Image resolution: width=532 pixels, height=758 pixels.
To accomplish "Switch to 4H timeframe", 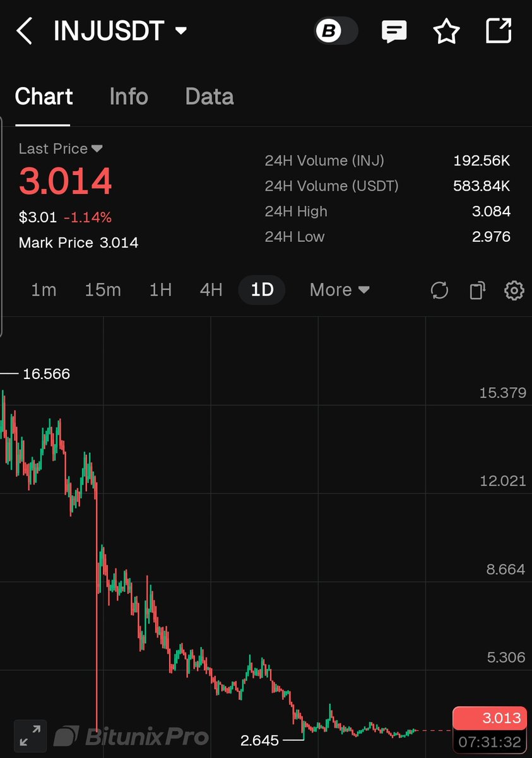I will [211, 290].
